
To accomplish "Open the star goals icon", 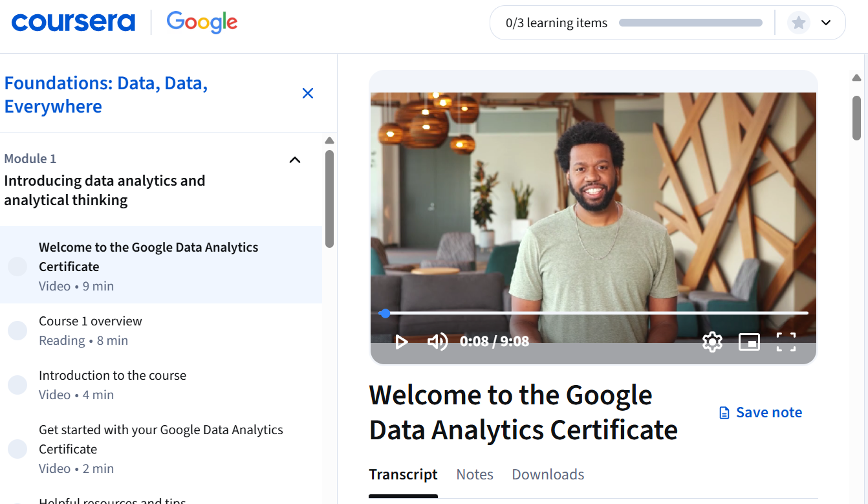I will 799,23.
